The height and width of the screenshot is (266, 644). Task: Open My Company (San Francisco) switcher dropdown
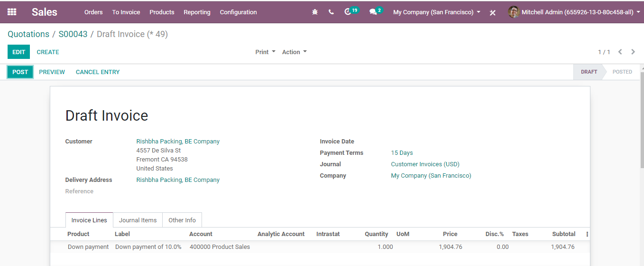pyautogui.click(x=437, y=12)
